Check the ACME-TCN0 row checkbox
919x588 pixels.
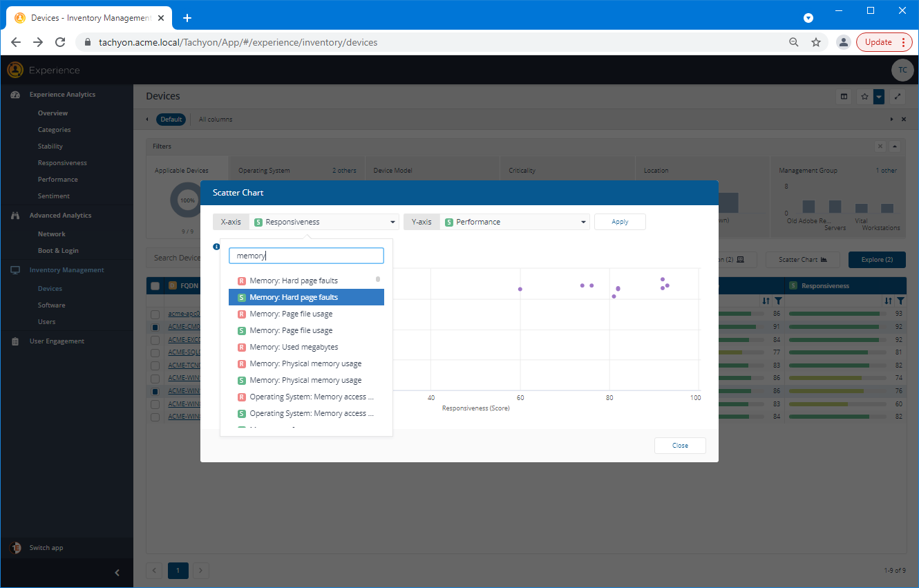(155, 366)
